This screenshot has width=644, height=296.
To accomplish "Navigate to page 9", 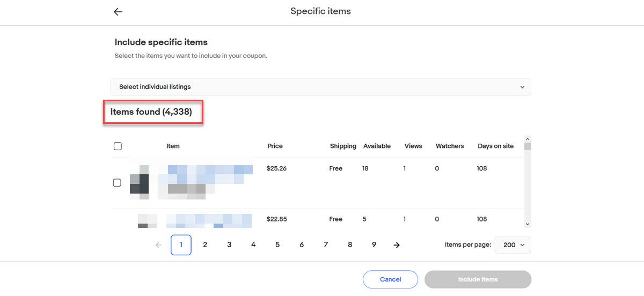I will pos(374,245).
